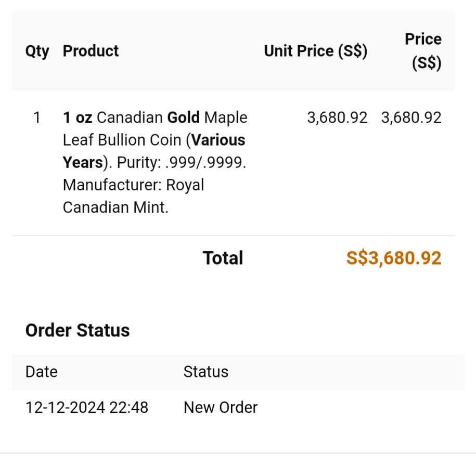Click the bold word "Gold" in product name
The width and height of the screenshot is (476, 468).
coord(183,118)
